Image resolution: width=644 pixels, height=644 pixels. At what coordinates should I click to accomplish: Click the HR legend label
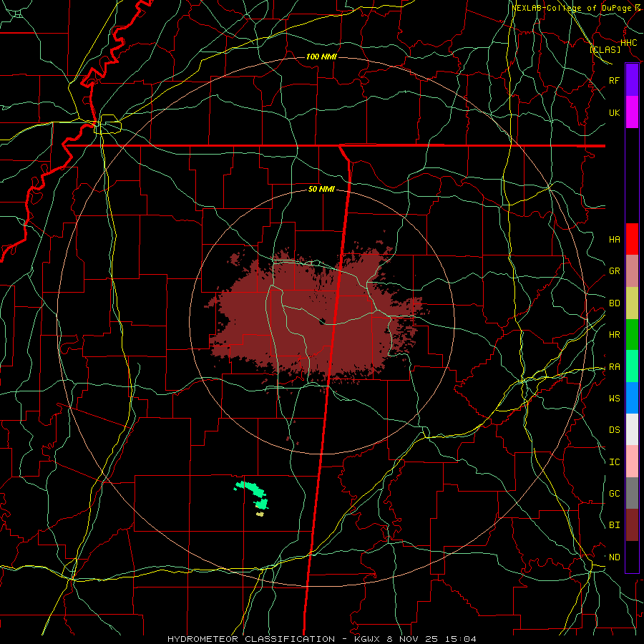click(x=615, y=335)
